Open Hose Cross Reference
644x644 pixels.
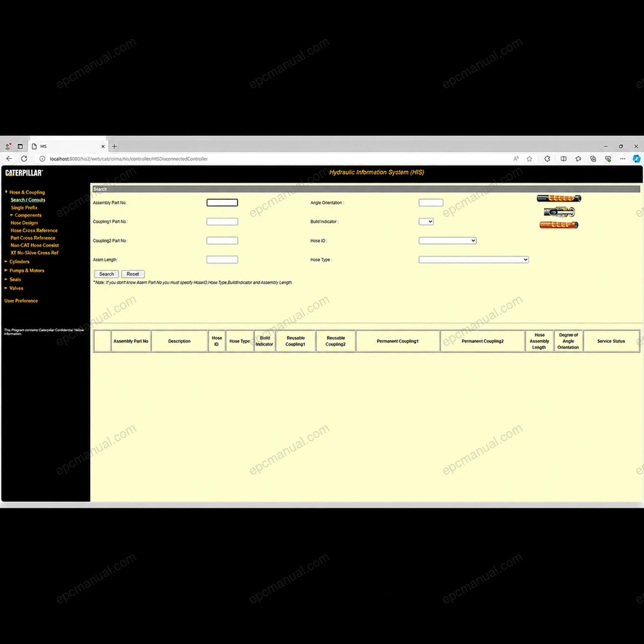[34, 231]
